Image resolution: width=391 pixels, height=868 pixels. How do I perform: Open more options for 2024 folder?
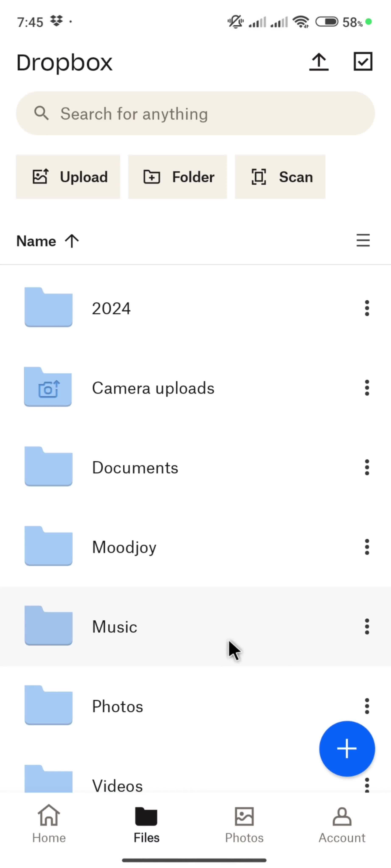tap(367, 308)
